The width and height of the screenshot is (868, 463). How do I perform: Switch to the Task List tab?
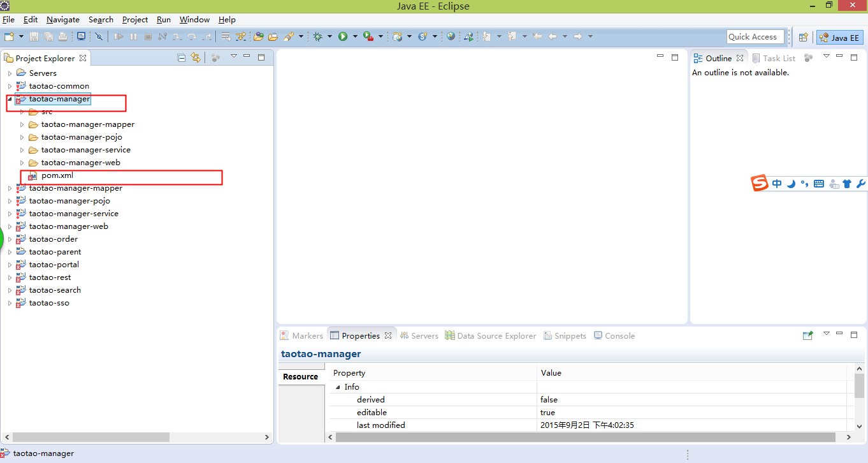click(x=774, y=58)
